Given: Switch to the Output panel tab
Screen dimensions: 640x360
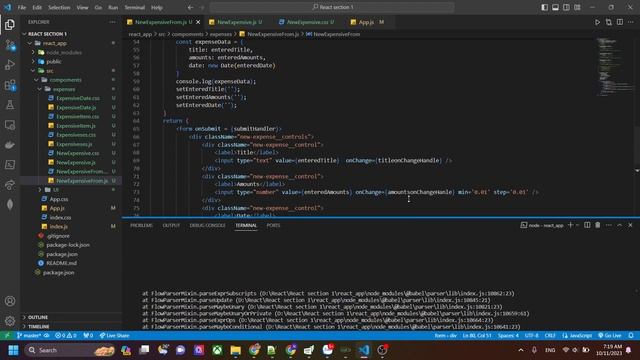Looking at the screenshot, I should pos(171,225).
